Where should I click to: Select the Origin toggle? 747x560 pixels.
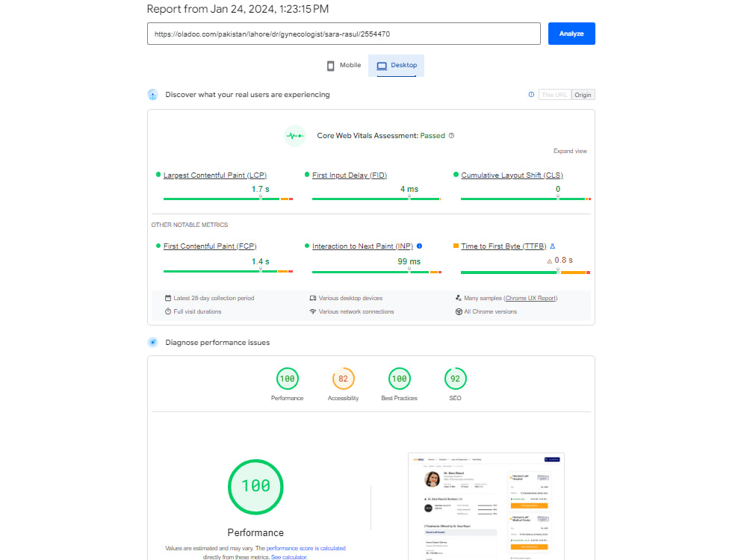pos(583,95)
